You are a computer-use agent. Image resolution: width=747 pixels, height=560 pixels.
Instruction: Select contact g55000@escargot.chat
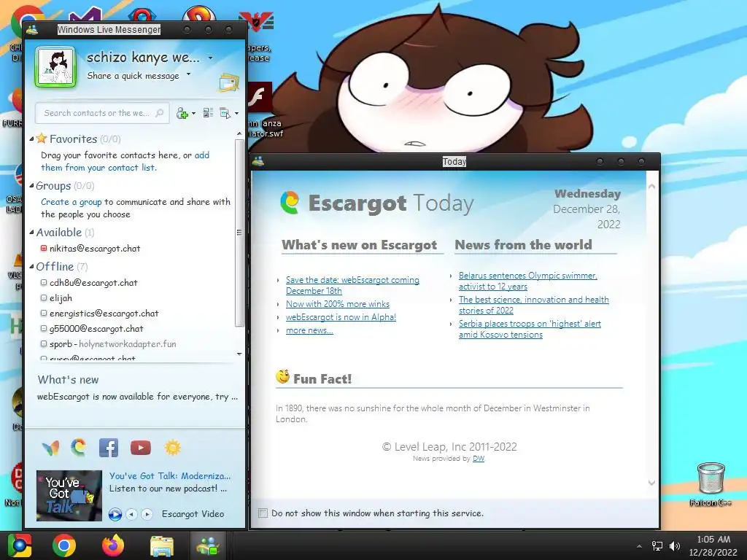[x=96, y=329]
